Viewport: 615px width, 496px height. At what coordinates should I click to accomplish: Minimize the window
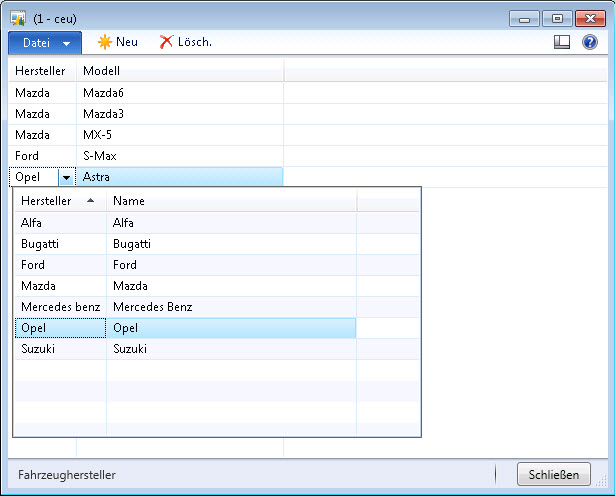pos(524,18)
